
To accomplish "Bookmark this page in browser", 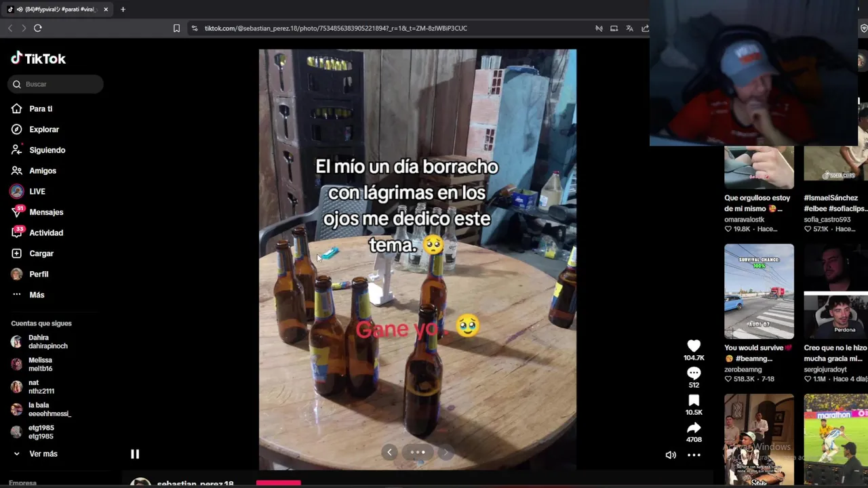I will tap(176, 28).
